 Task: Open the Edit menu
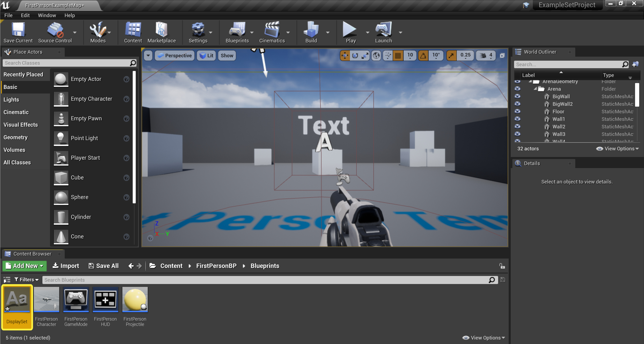pyautogui.click(x=25, y=15)
